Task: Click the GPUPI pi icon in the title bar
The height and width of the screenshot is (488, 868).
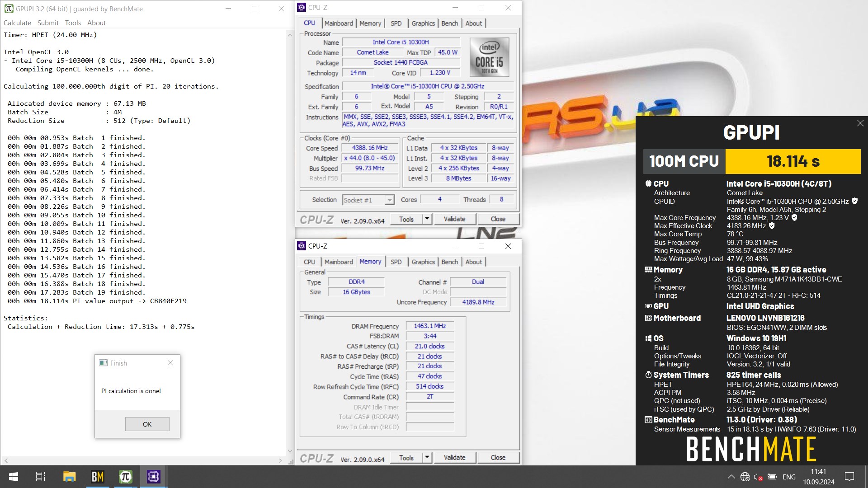Action: (9, 9)
